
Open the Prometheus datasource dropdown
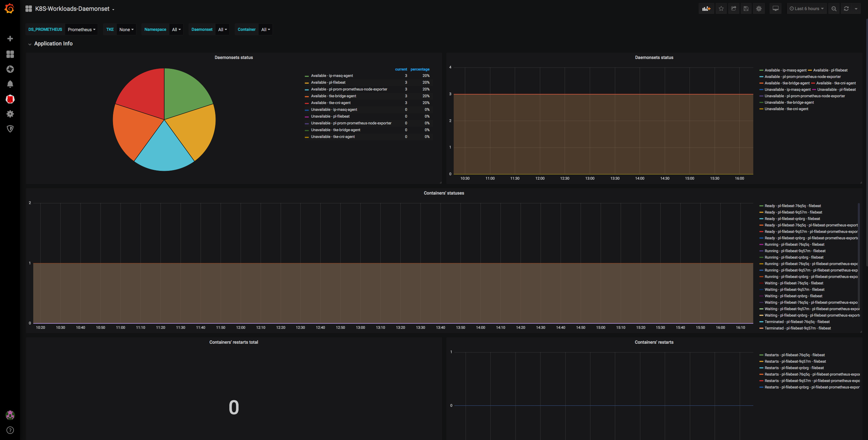(81, 29)
